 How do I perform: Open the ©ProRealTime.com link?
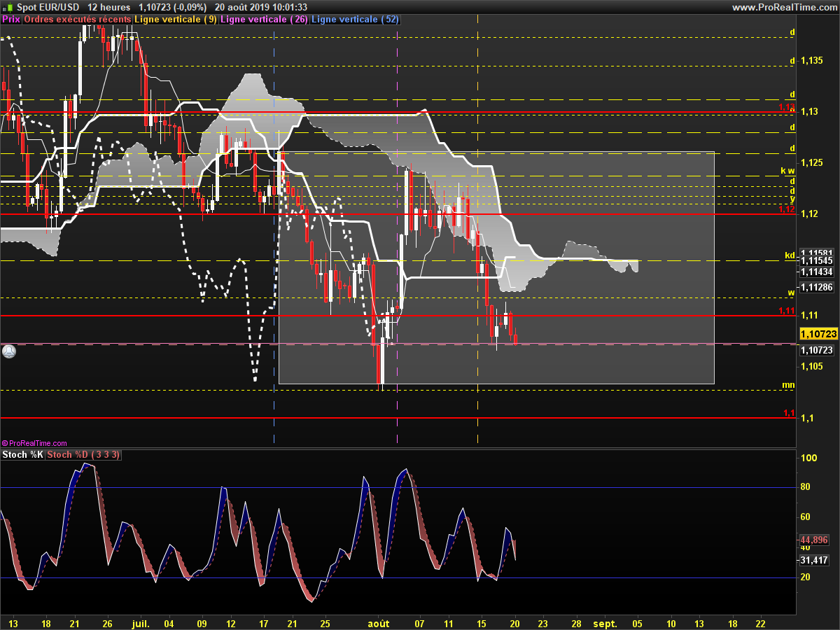pyautogui.click(x=35, y=443)
